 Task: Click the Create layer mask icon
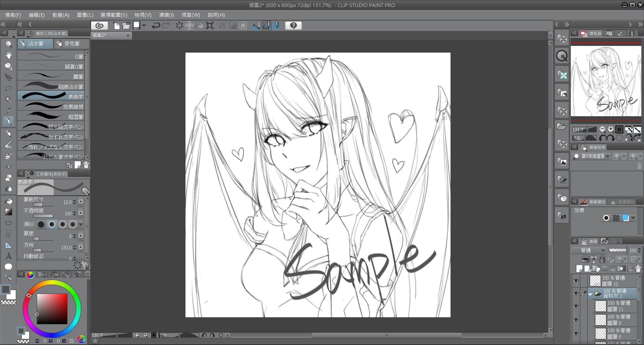pyautogui.click(x=622, y=269)
